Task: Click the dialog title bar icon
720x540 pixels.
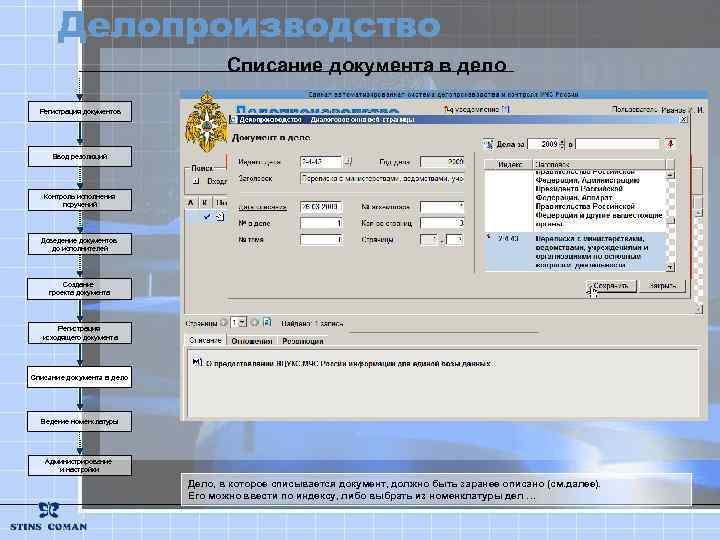Action: point(233,120)
